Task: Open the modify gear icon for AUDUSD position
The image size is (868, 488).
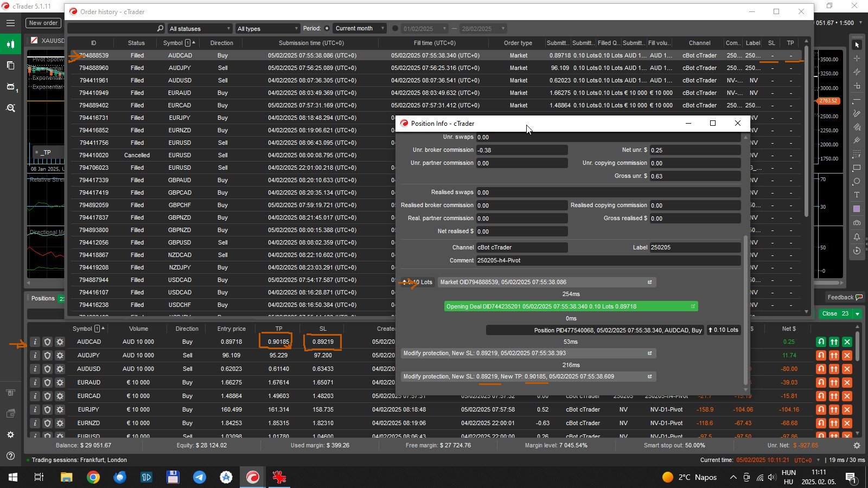Action: 60,369
